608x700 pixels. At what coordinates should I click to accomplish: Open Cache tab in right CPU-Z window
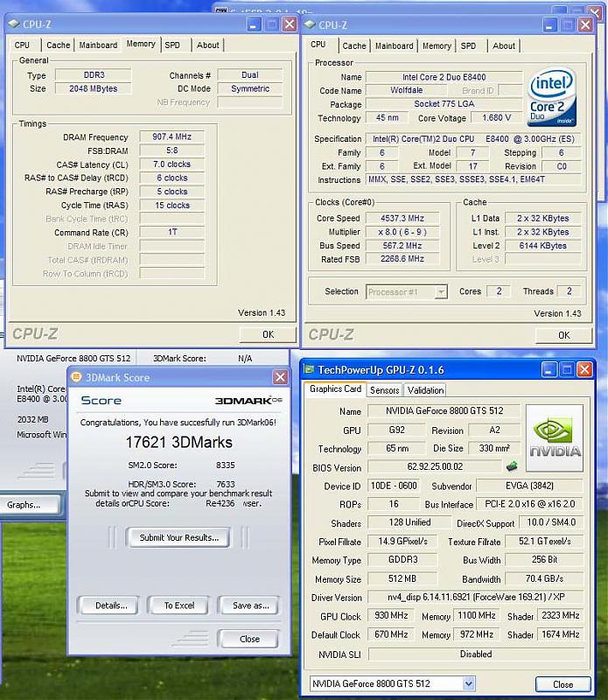tap(354, 46)
